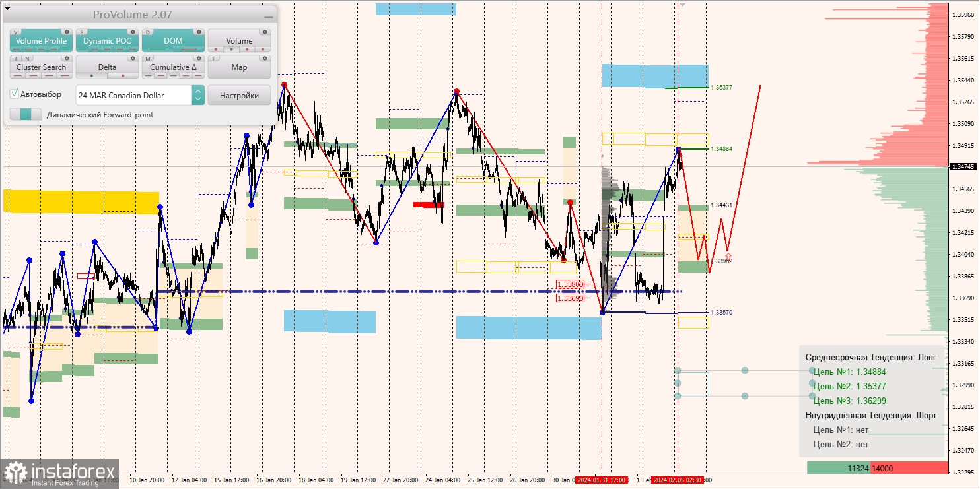Click the red 14000 volume bar
This screenshot has width=980, height=489.
click(909, 468)
